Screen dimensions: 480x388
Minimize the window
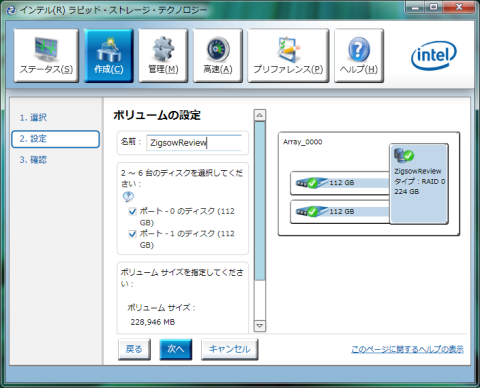coord(415,7)
